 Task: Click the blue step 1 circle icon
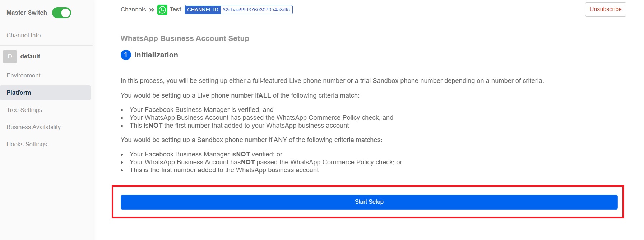[126, 55]
